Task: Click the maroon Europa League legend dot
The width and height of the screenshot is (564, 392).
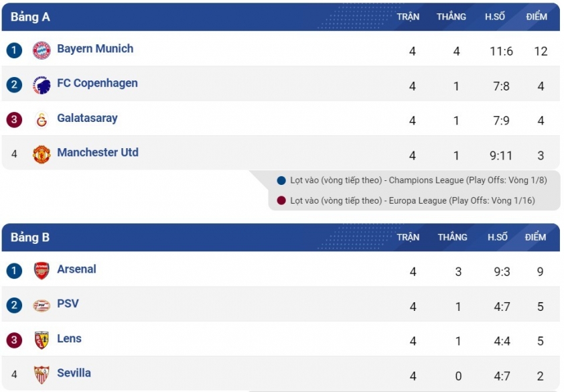Action: click(281, 200)
